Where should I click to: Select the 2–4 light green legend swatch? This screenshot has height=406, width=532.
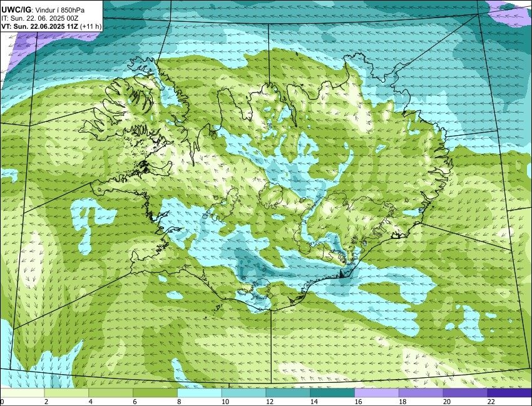tap(66, 393)
